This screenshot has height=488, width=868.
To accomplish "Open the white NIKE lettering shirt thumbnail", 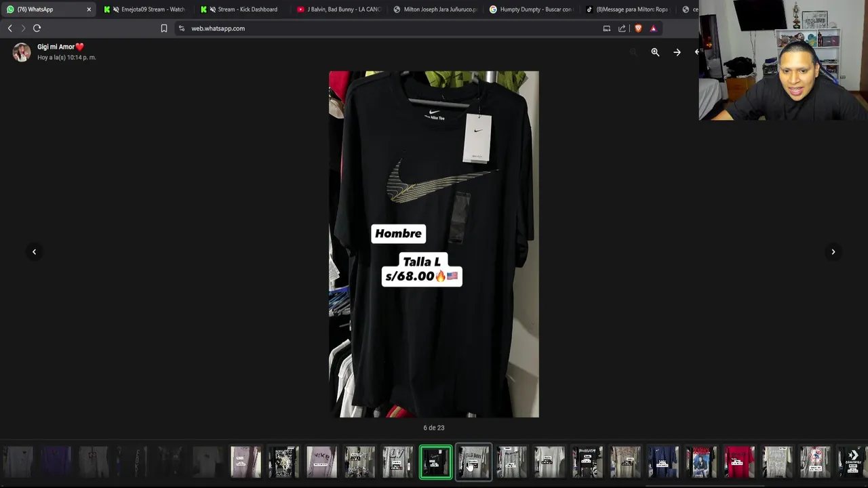I will point(321,462).
